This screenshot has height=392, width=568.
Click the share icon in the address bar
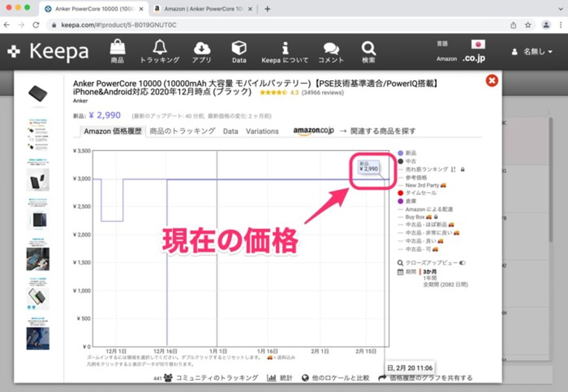click(x=513, y=25)
